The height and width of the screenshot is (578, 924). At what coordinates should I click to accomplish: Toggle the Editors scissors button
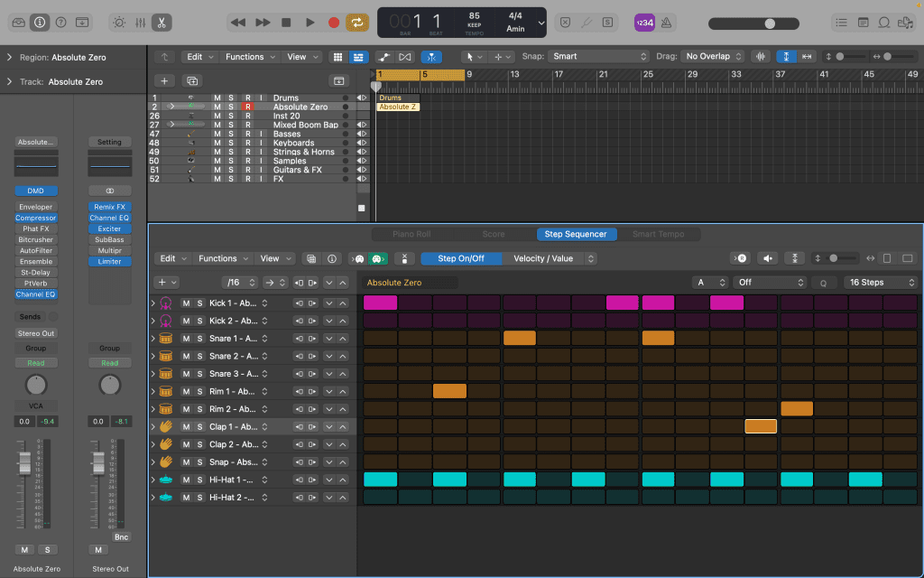pos(161,23)
